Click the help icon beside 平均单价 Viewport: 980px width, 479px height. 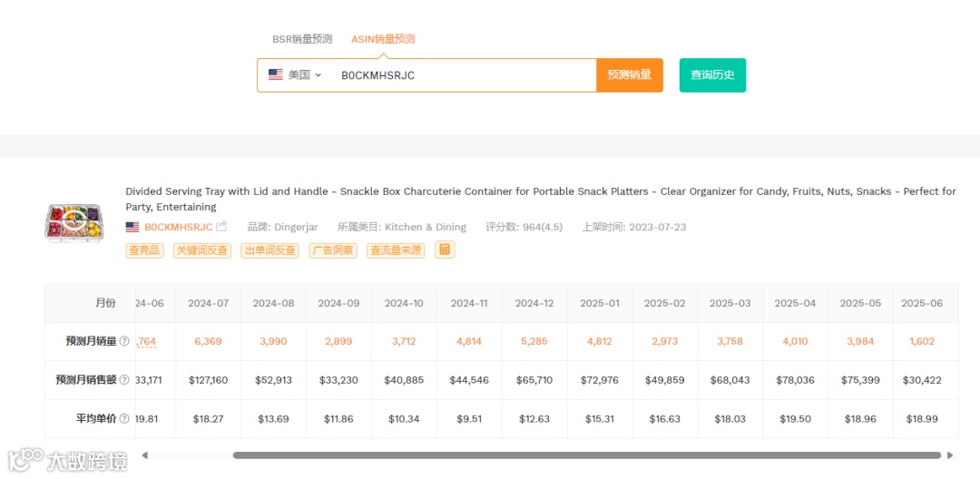124,419
